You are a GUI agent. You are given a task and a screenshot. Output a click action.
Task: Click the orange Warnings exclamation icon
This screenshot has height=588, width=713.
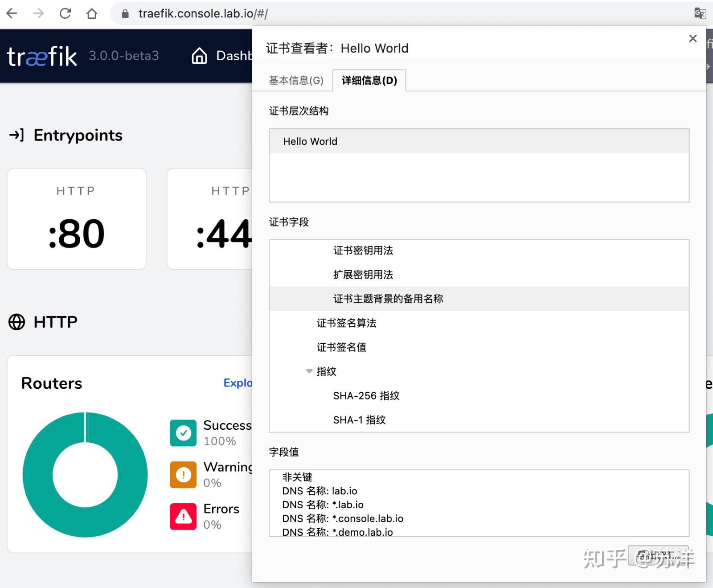(x=183, y=474)
